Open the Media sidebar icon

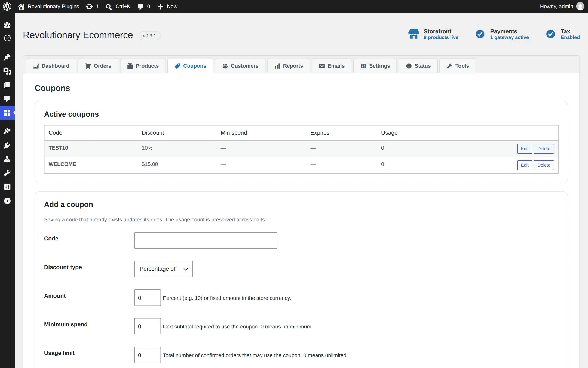coord(7,71)
